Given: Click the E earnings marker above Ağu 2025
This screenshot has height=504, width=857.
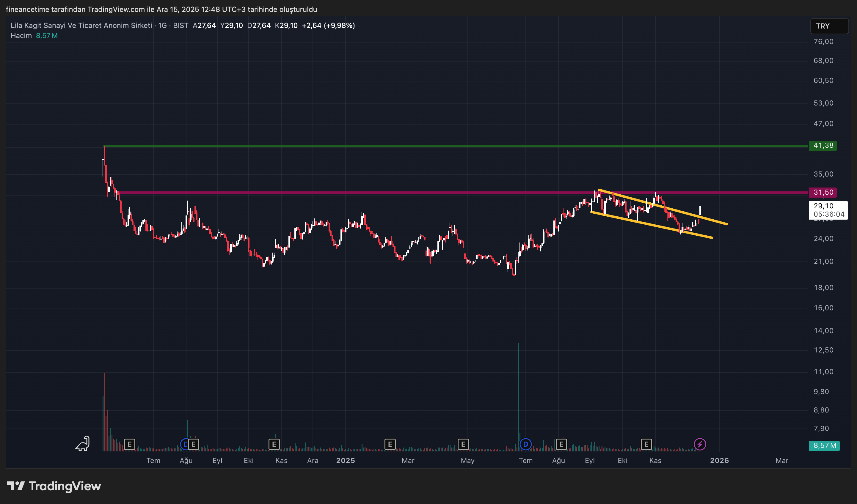Looking at the screenshot, I should [x=561, y=444].
